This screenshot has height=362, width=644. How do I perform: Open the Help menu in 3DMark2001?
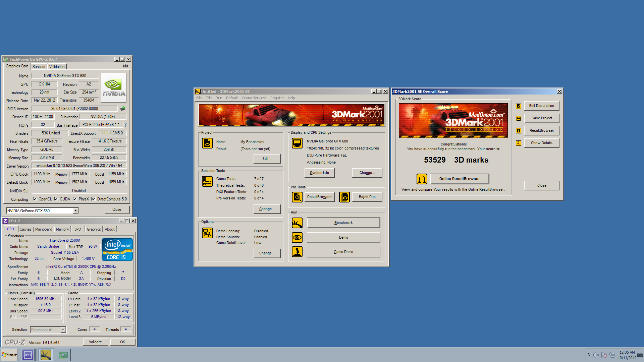click(291, 98)
